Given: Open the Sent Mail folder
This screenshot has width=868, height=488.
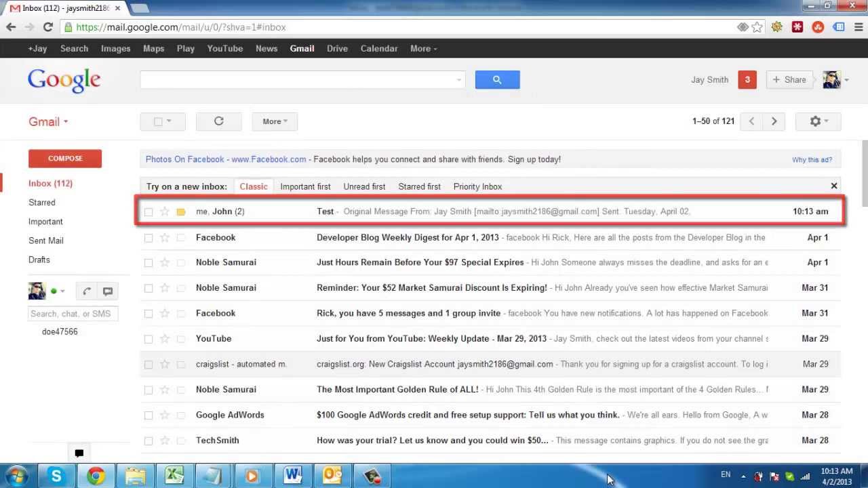Looking at the screenshot, I should [x=46, y=241].
